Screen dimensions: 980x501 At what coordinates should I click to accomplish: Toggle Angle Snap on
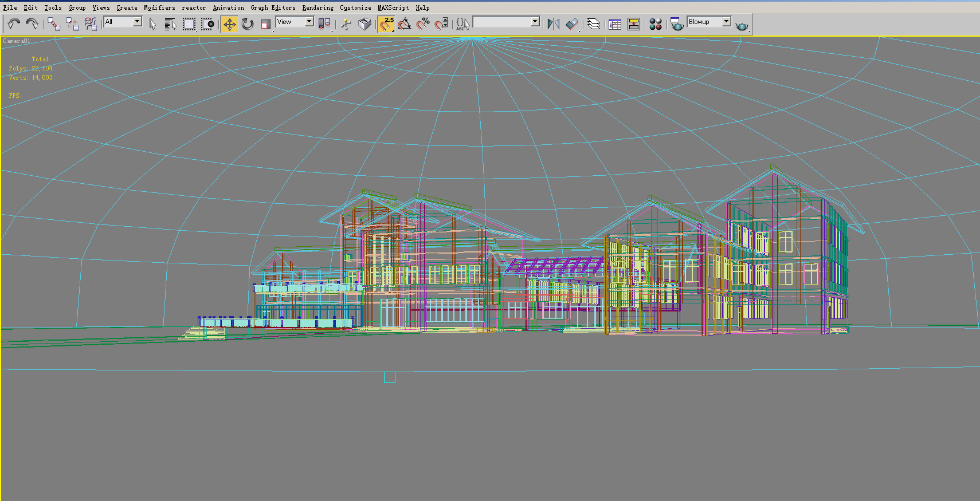pyautogui.click(x=405, y=24)
